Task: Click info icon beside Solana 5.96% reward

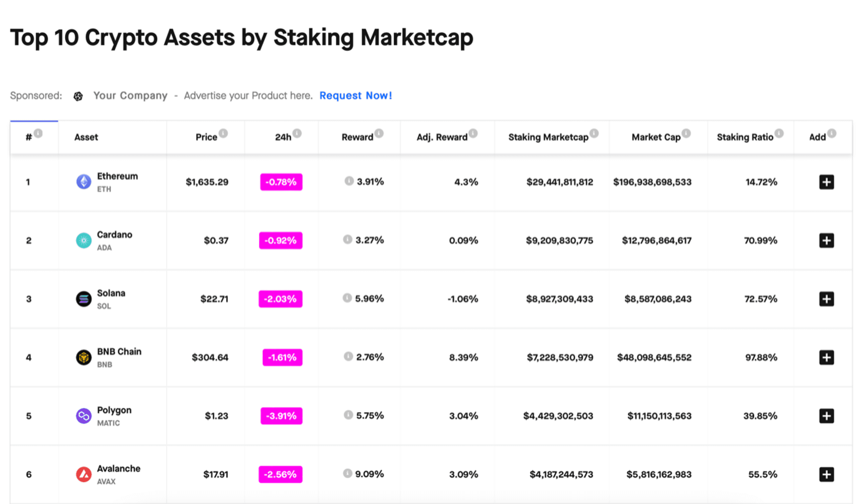Action: [x=347, y=298]
